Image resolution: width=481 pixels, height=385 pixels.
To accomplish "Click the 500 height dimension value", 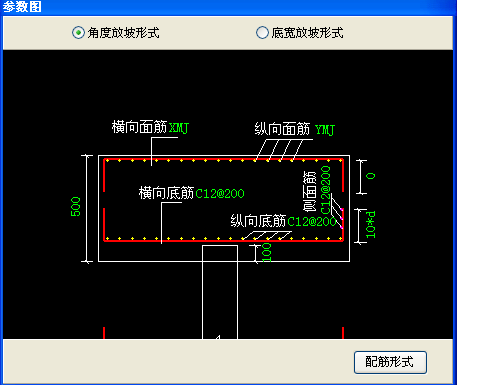I will (x=76, y=207).
